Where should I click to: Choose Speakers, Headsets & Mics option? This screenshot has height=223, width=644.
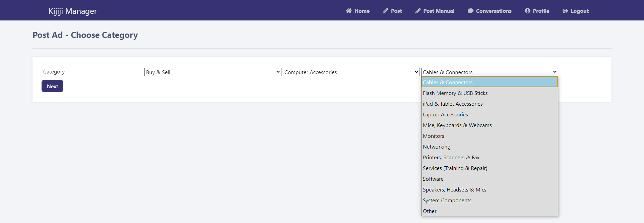(x=454, y=190)
